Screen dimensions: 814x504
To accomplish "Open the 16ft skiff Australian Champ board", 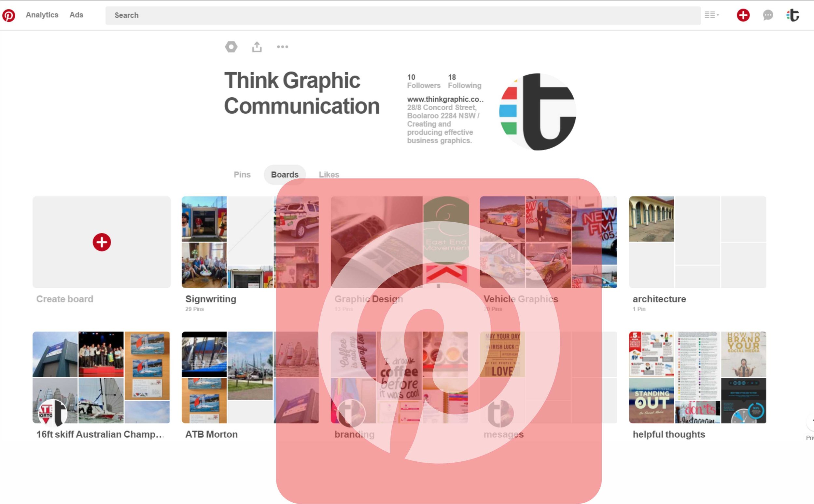I will point(101,377).
